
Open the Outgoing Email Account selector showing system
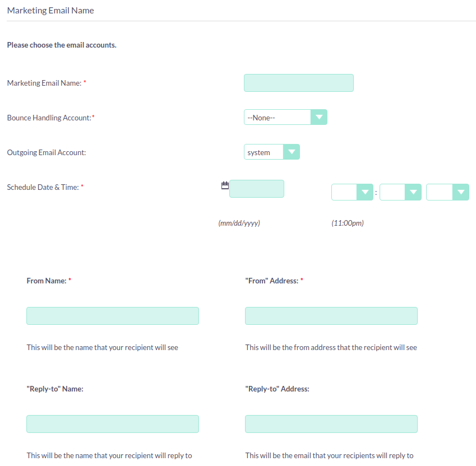coord(271,152)
